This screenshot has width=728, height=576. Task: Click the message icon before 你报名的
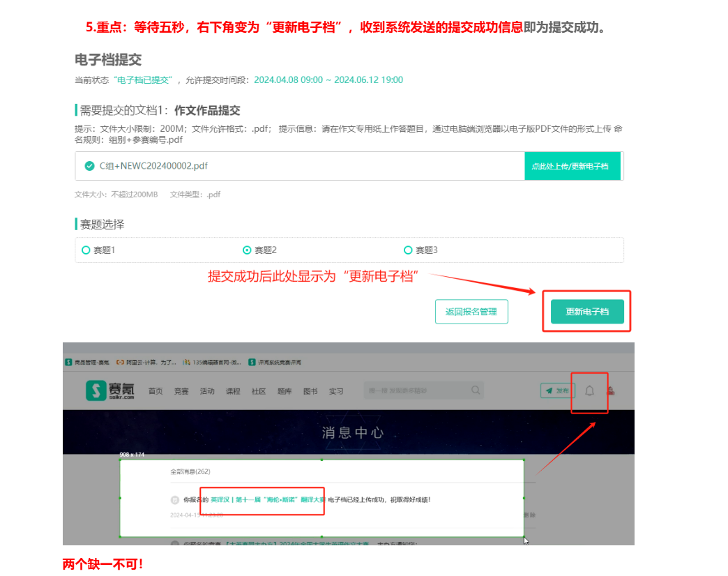174,500
